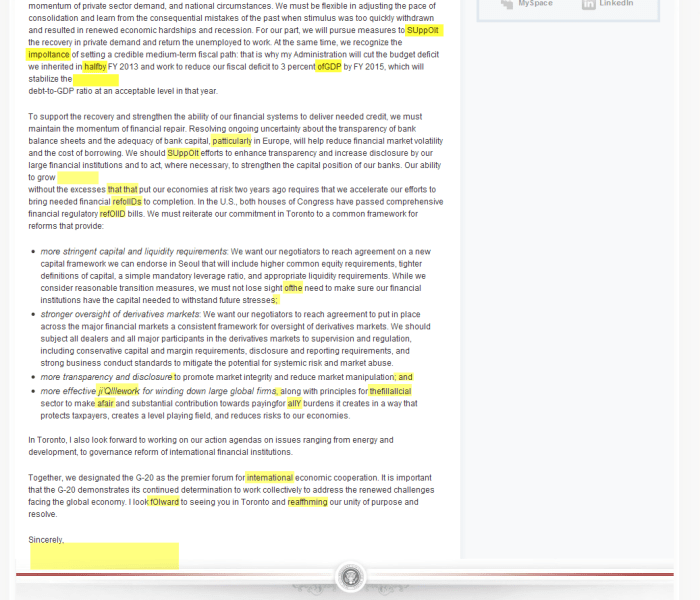The height and width of the screenshot is (600, 700).
Task: Select the highlighted word "international"
Action: click(x=270, y=478)
